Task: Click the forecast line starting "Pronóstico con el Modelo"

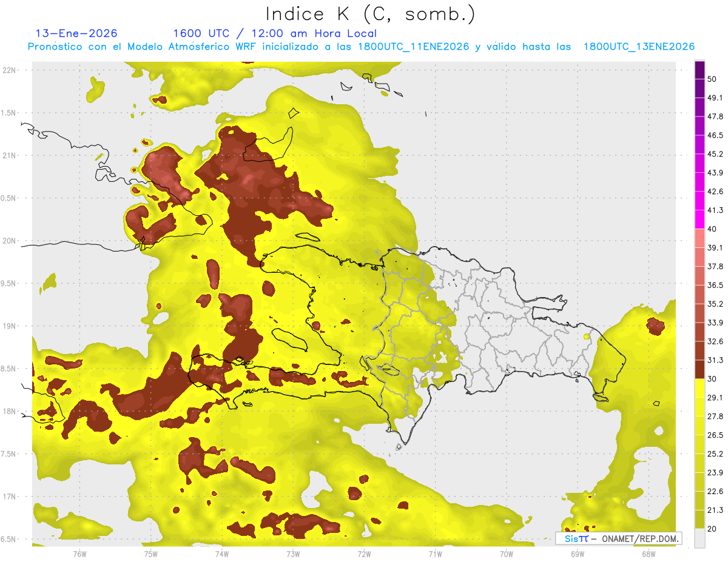Action: pos(361,47)
